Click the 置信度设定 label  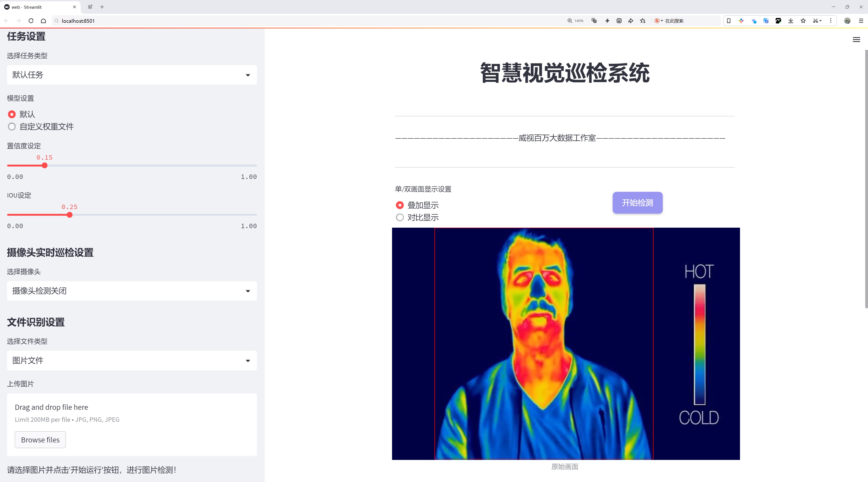(x=24, y=146)
